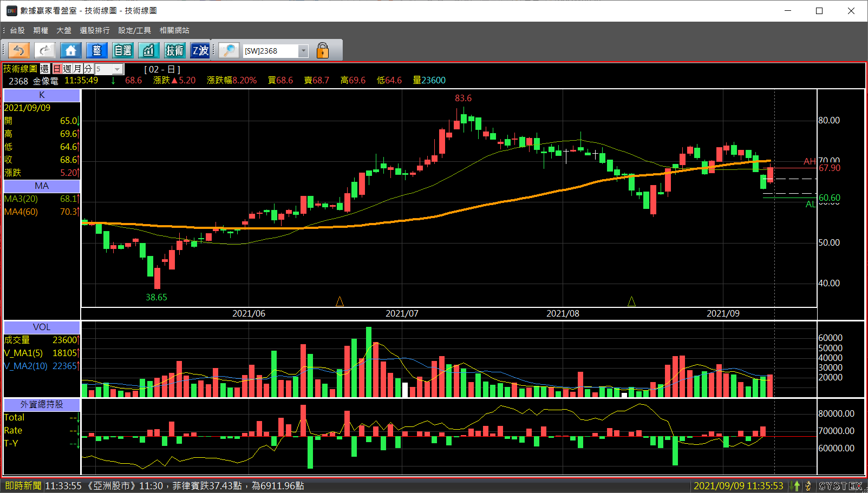Click the [ 02 - 日 ] period indicator
Image resolution: width=868 pixels, height=493 pixels.
coord(162,69)
